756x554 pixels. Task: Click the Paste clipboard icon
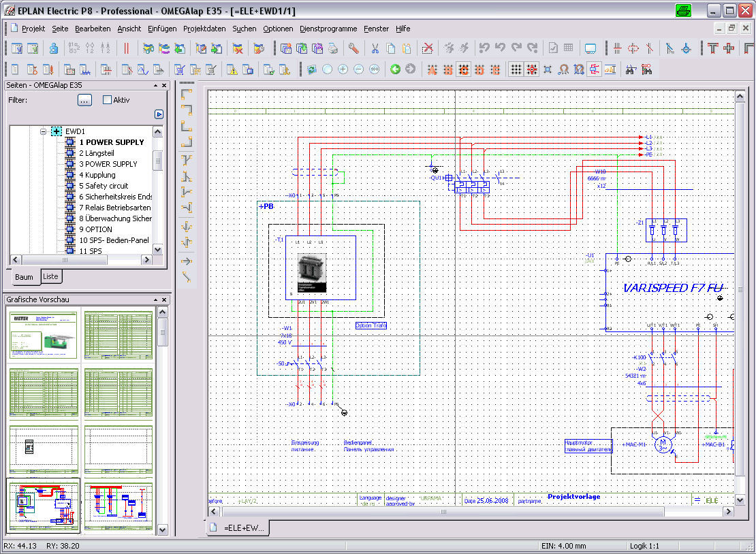pyautogui.click(x=407, y=48)
